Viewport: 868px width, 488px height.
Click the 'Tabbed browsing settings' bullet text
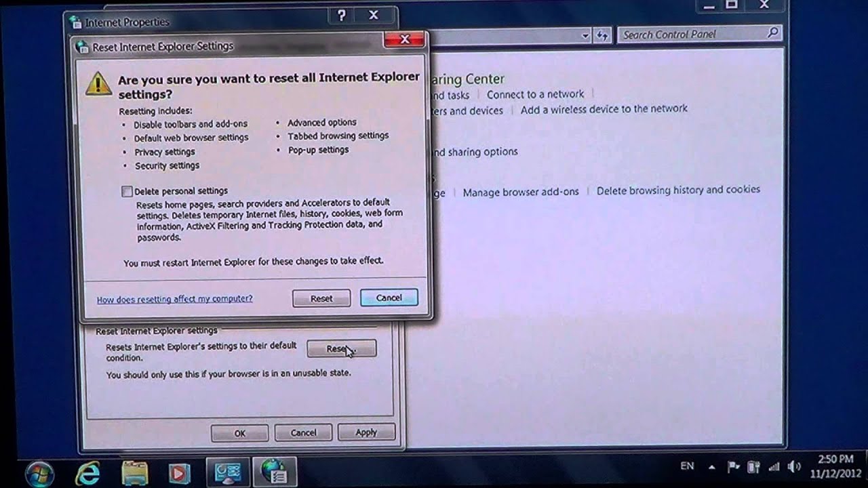pos(338,136)
